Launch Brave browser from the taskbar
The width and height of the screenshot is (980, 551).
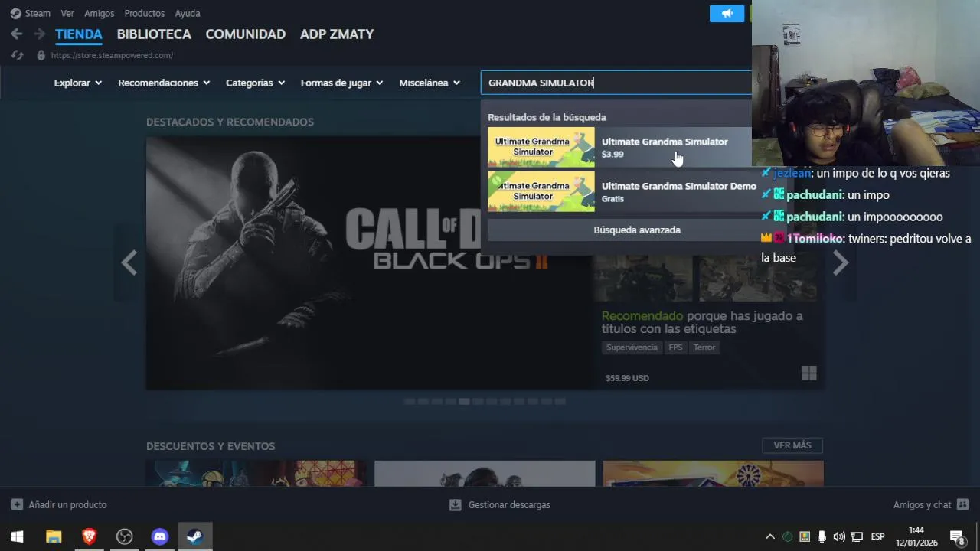point(89,536)
